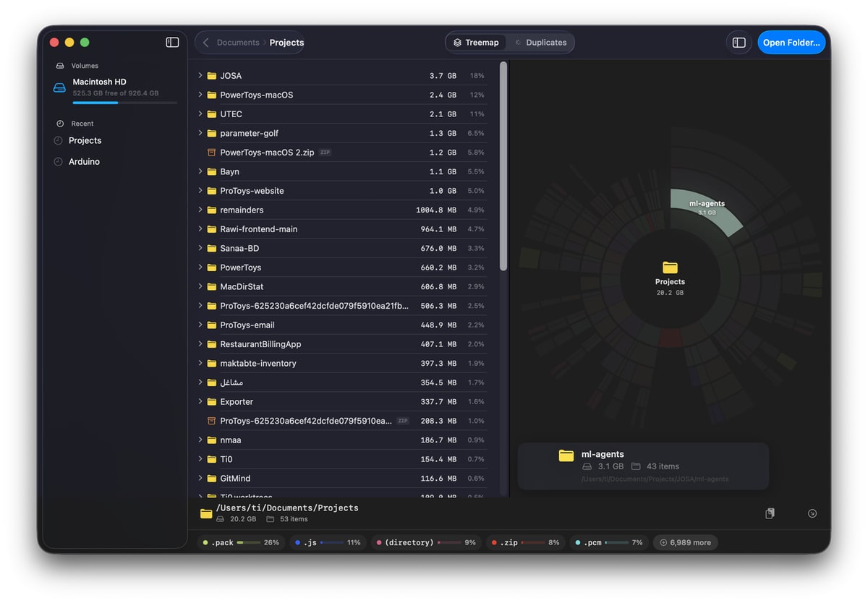Open Projects from Recent list

(x=85, y=141)
